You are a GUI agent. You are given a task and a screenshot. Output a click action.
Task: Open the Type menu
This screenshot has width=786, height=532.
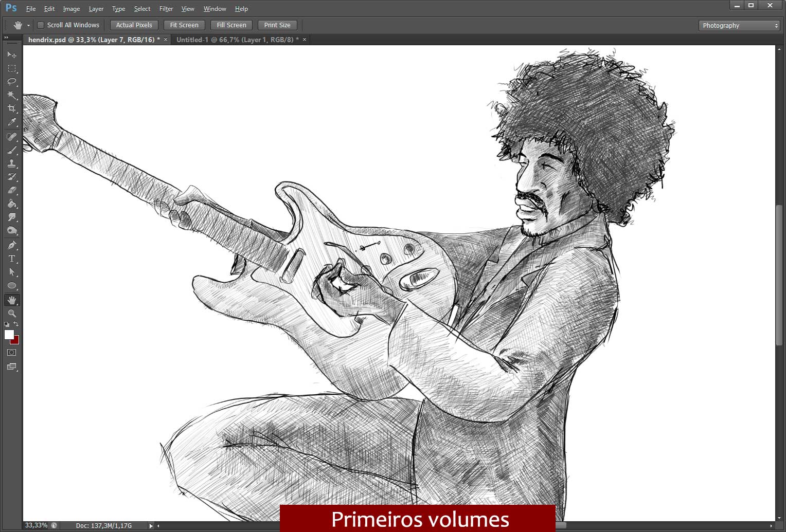[x=118, y=9]
